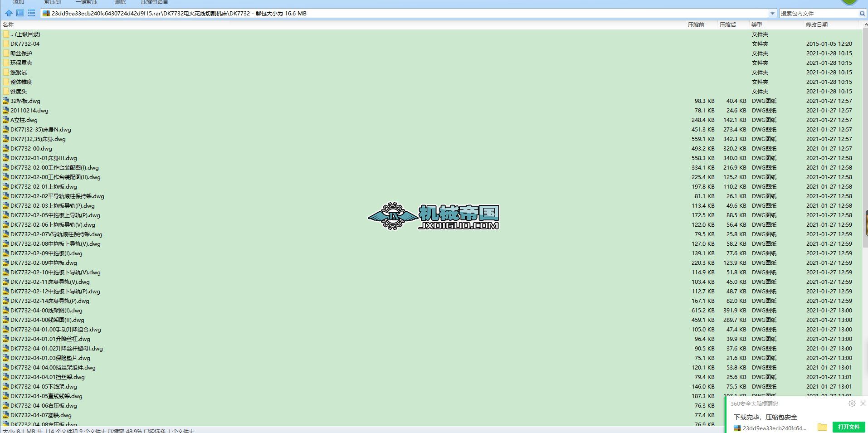Select the .. (上级目录) parent folder entry
Viewport: 868px width, 433px height.
tap(25, 34)
